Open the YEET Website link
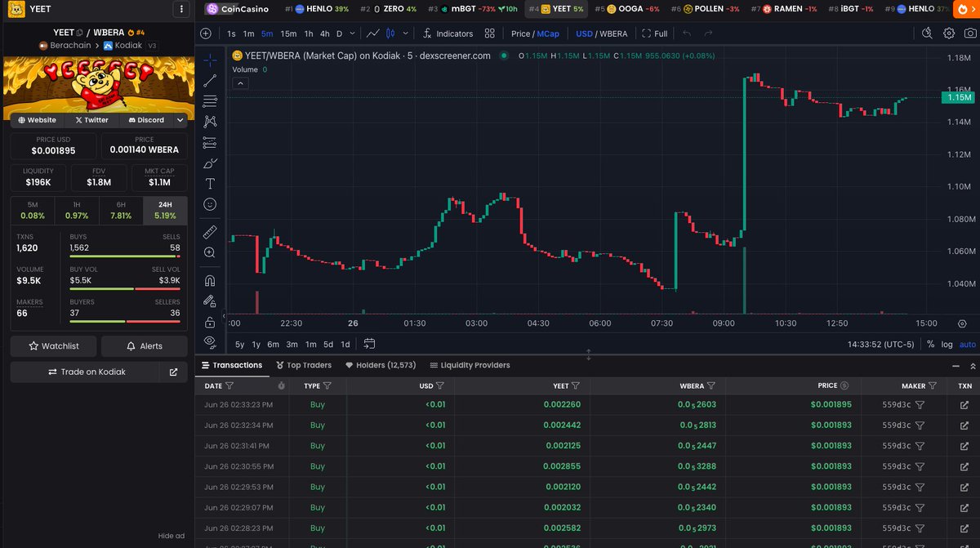This screenshot has height=548, width=980. tap(37, 120)
